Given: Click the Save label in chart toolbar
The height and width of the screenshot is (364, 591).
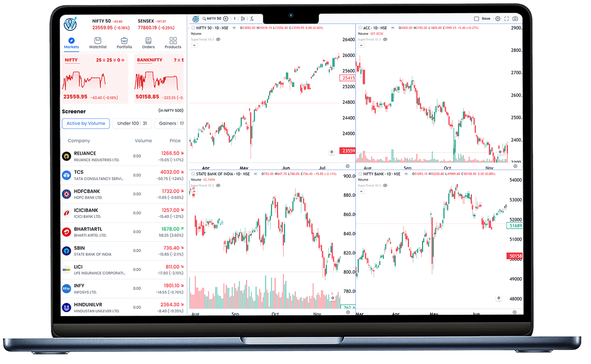Looking at the screenshot, I should pyautogui.click(x=486, y=19).
